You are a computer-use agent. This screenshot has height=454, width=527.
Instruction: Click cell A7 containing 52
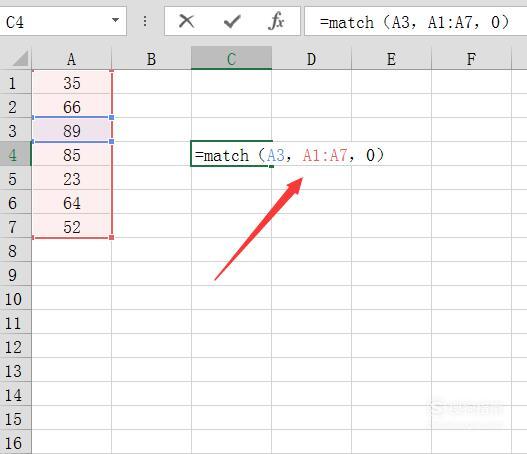pos(72,226)
